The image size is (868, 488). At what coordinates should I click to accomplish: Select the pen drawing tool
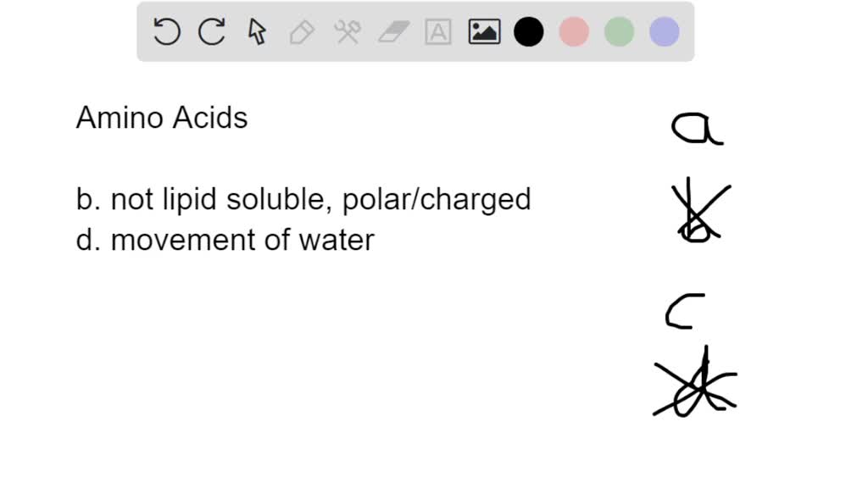302,31
